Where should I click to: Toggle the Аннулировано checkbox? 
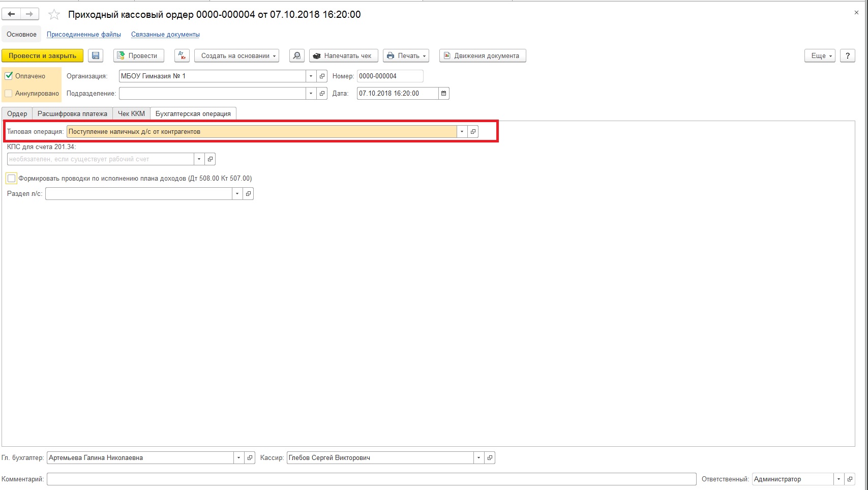pyautogui.click(x=9, y=94)
